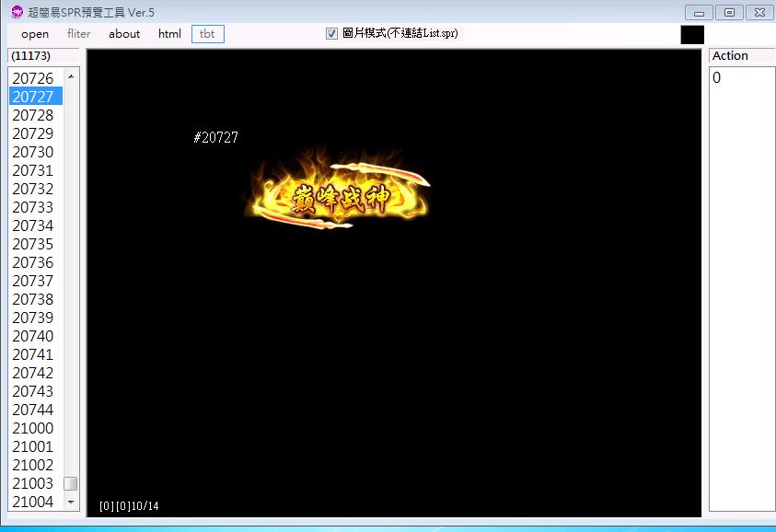776x532 pixels.
Task: Select list item 20726
Action: 36,77
